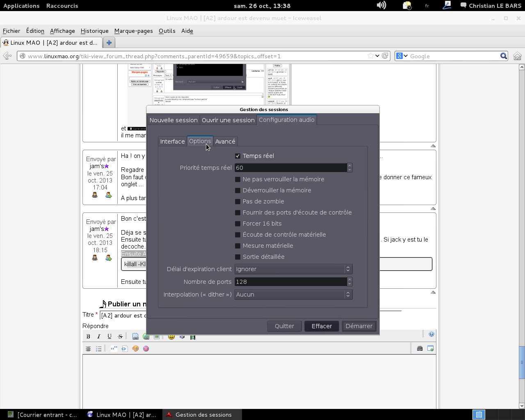Open the Interpolation dither dropdown
This screenshot has height=420, width=525.
coord(293,294)
